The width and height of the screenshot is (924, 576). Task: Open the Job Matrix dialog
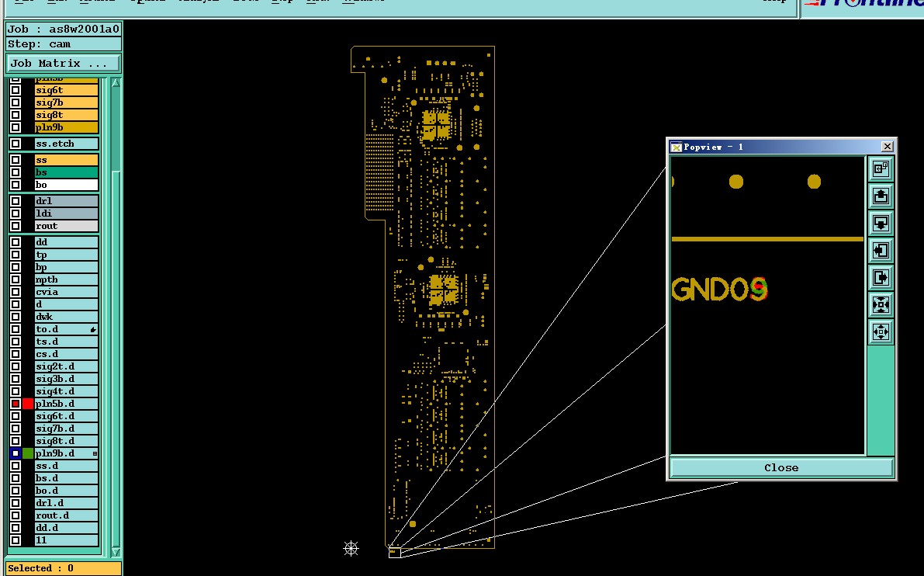[x=64, y=63]
